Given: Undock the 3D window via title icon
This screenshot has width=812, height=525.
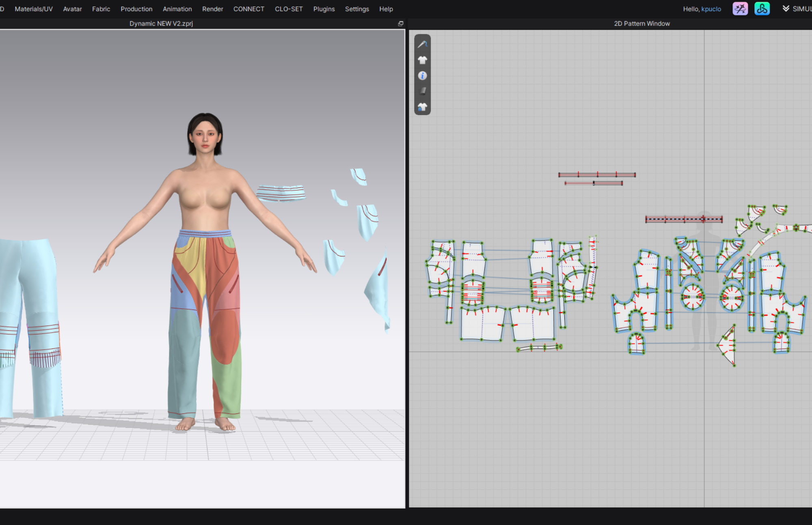Looking at the screenshot, I should point(401,24).
